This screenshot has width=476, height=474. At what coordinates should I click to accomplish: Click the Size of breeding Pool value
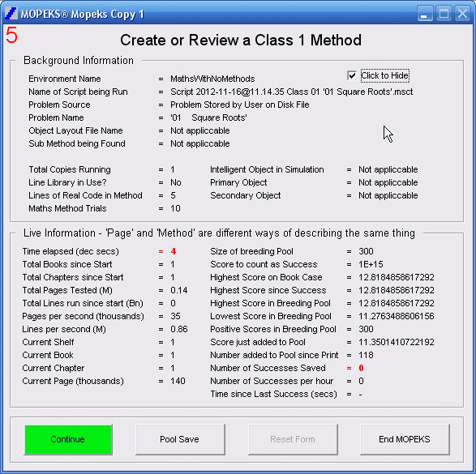[366, 251]
